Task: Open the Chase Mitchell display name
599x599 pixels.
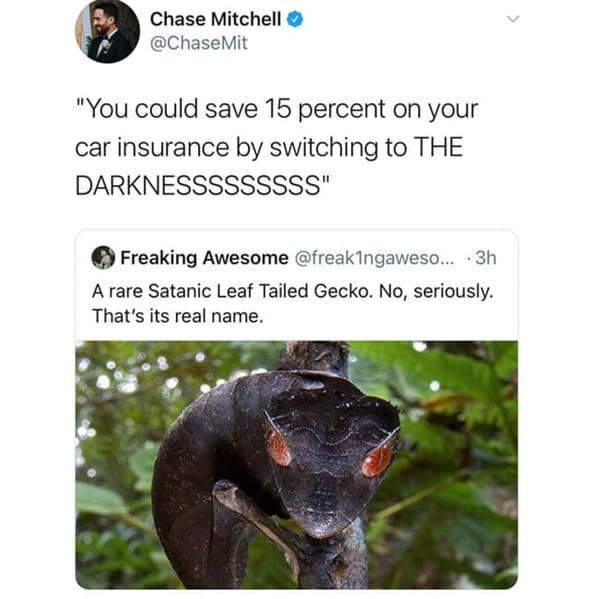Action: coord(215,19)
